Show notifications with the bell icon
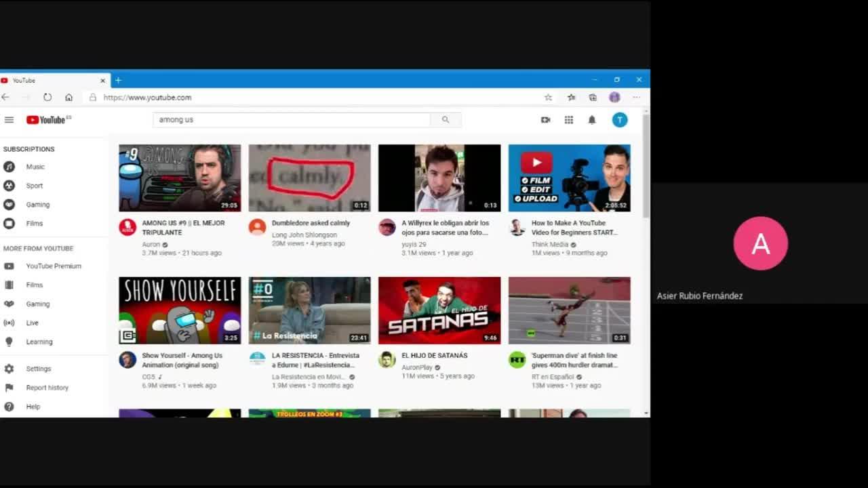868x488 pixels. pos(592,120)
